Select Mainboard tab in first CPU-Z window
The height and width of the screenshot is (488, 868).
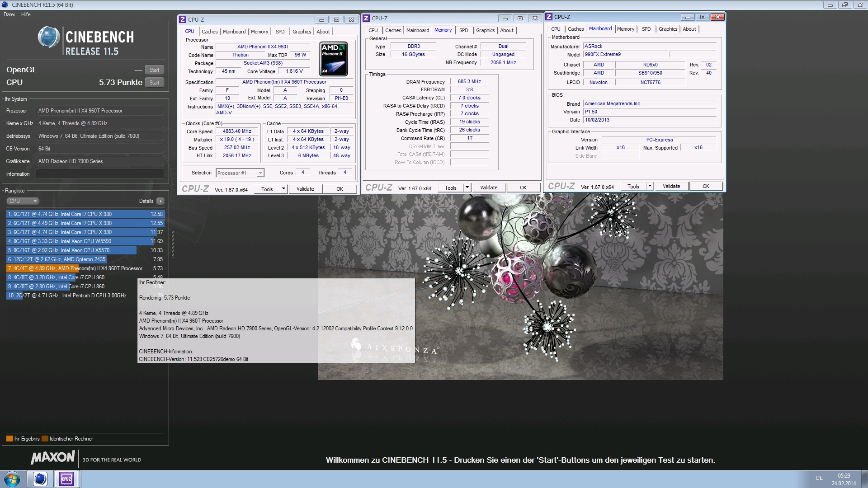click(x=234, y=32)
